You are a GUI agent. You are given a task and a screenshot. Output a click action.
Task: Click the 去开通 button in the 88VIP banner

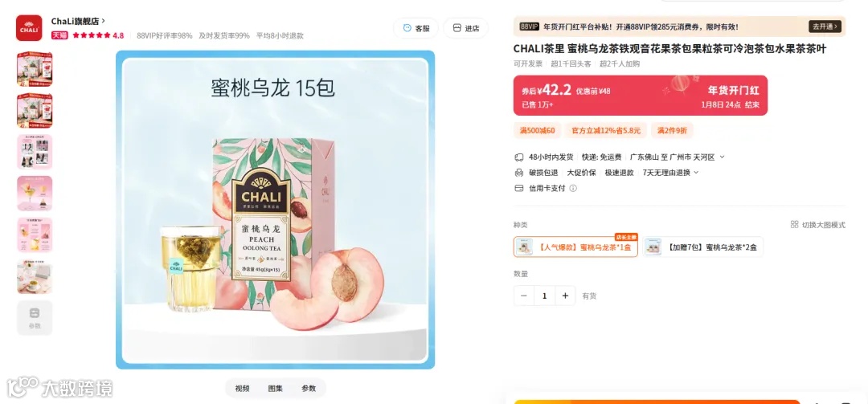click(x=825, y=27)
